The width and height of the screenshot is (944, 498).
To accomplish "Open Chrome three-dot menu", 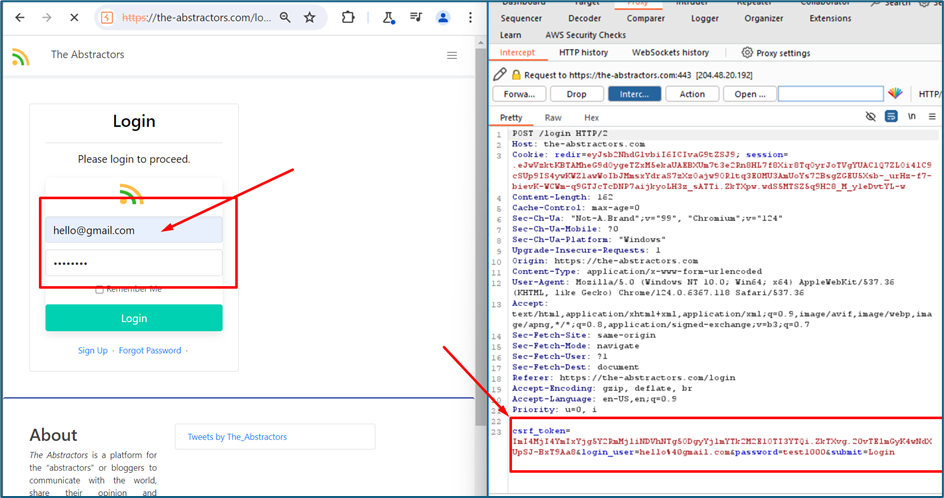I will tap(470, 17).
